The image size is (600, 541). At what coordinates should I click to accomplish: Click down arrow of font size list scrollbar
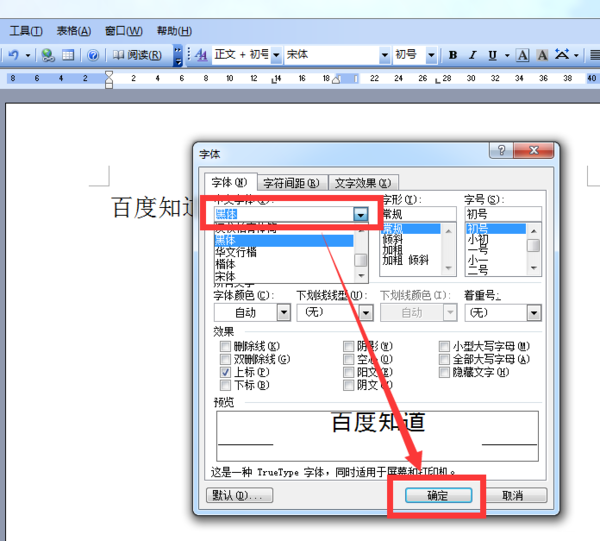coord(534,268)
